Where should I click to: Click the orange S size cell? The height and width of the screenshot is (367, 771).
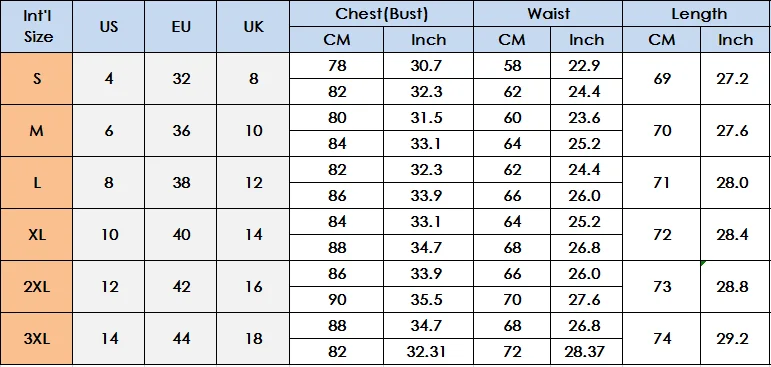pyautogui.click(x=36, y=79)
